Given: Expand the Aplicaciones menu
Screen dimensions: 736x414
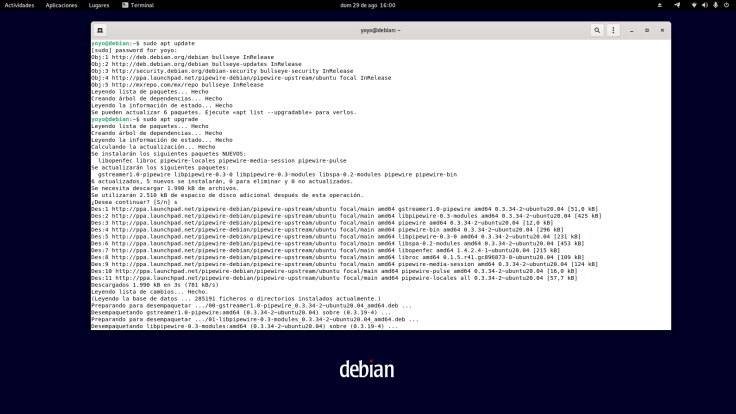Looking at the screenshot, I should [x=62, y=6].
